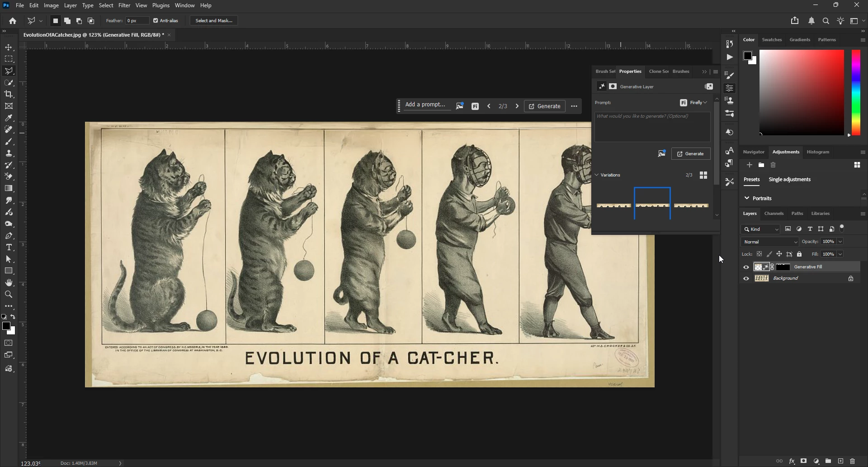This screenshot has width=868, height=467.
Task: Click the Gradient tool icon
Action: 9,188
